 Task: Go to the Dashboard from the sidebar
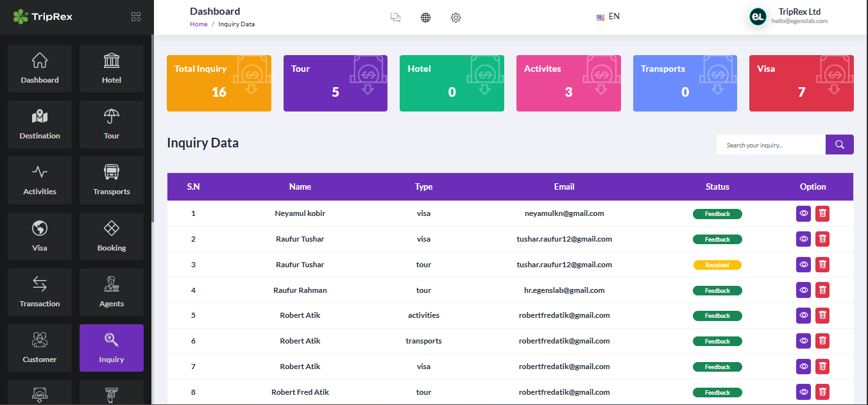click(x=39, y=69)
